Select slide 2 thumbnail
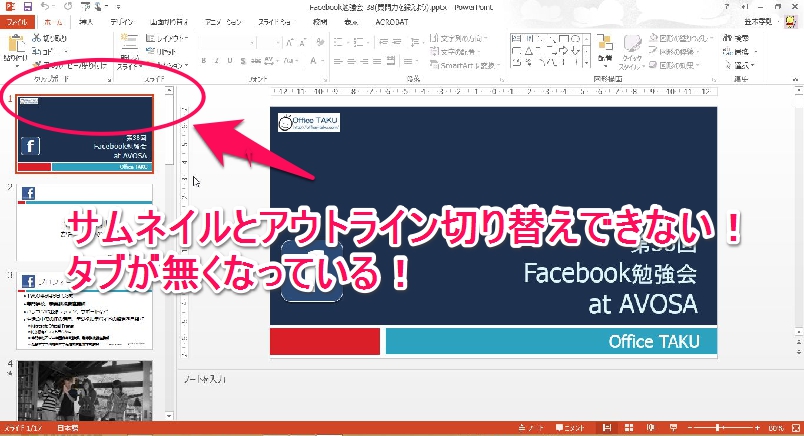The height and width of the screenshot is (436, 804). pyautogui.click(x=85, y=223)
